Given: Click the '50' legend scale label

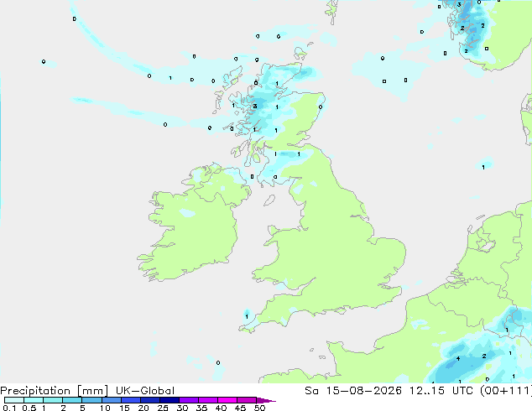Looking at the screenshot, I should point(260,408).
